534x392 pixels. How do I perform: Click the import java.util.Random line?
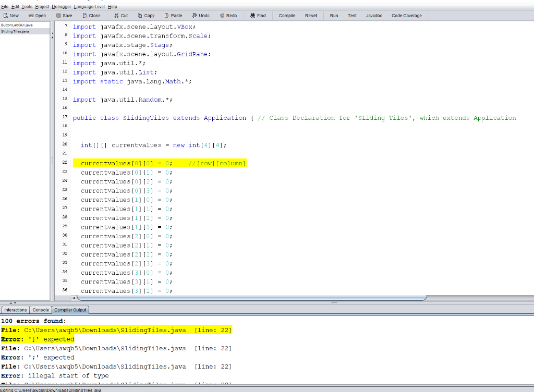(122, 100)
